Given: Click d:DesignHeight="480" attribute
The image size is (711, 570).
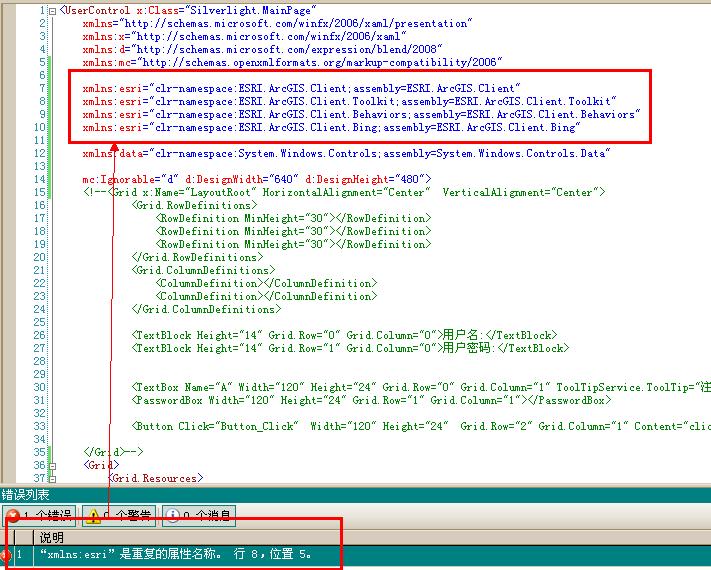Looking at the screenshot, I should point(365,179).
